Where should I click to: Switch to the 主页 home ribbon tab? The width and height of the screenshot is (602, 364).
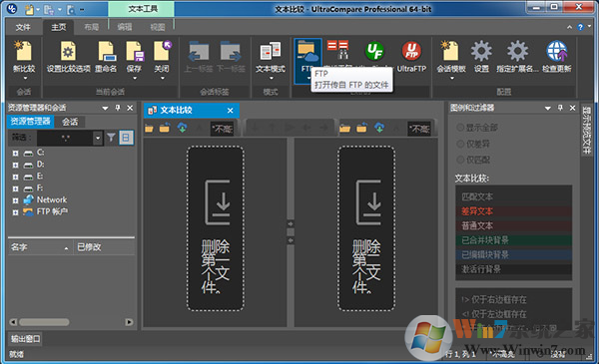pos(58,27)
